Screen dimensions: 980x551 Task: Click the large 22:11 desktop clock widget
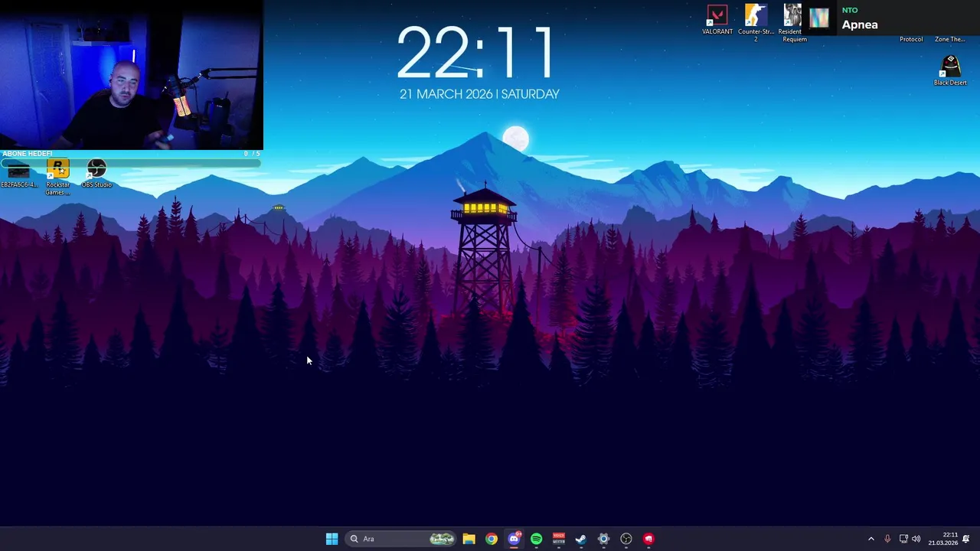pos(475,53)
